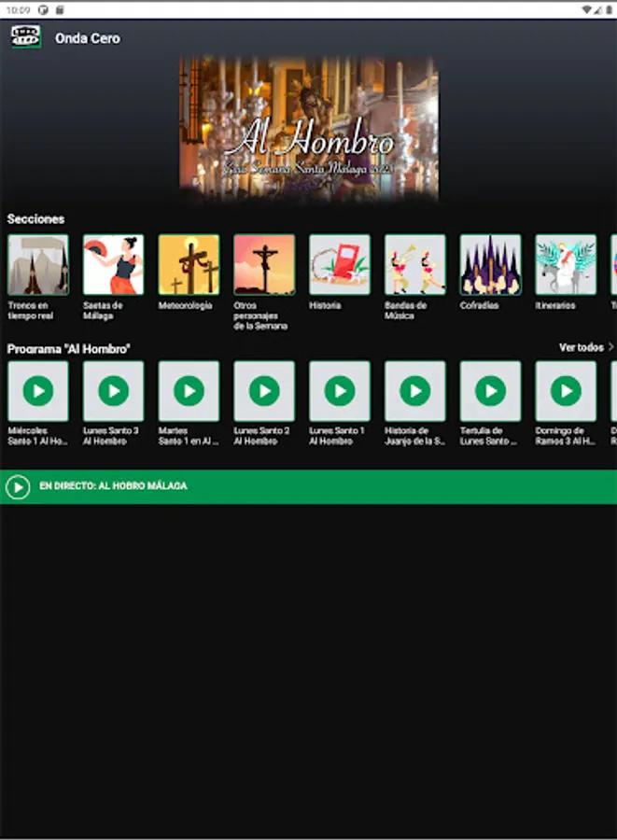Image resolution: width=617 pixels, height=840 pixels.
Task: Play Lunes Santo 1 Al Hombro episode
Action: pyautogui.click(x=340, y=391)
